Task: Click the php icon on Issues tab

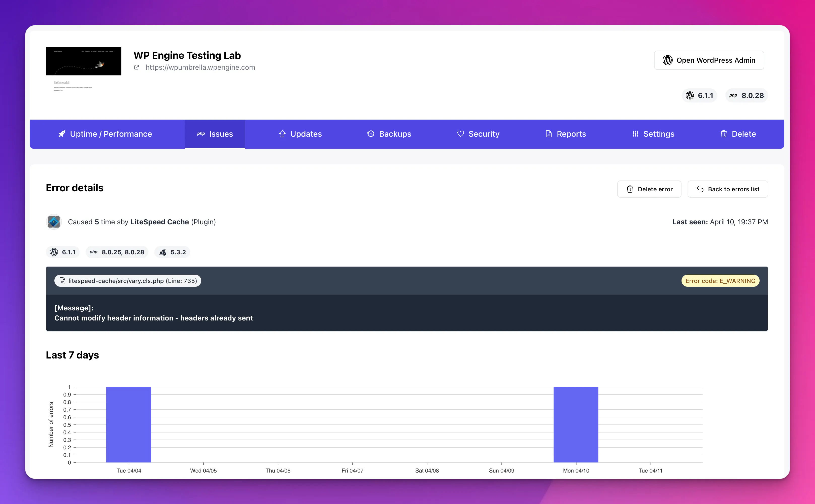Action: [x=201, y=134]
